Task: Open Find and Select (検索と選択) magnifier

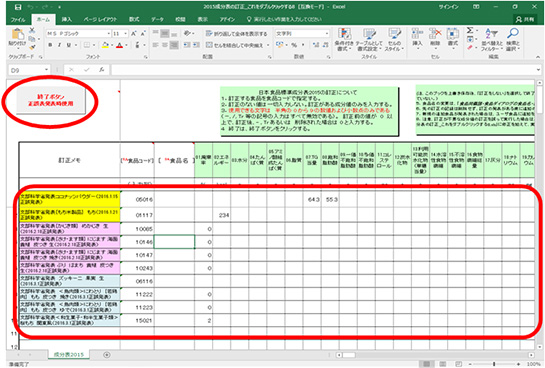Action: click(513, 40)
